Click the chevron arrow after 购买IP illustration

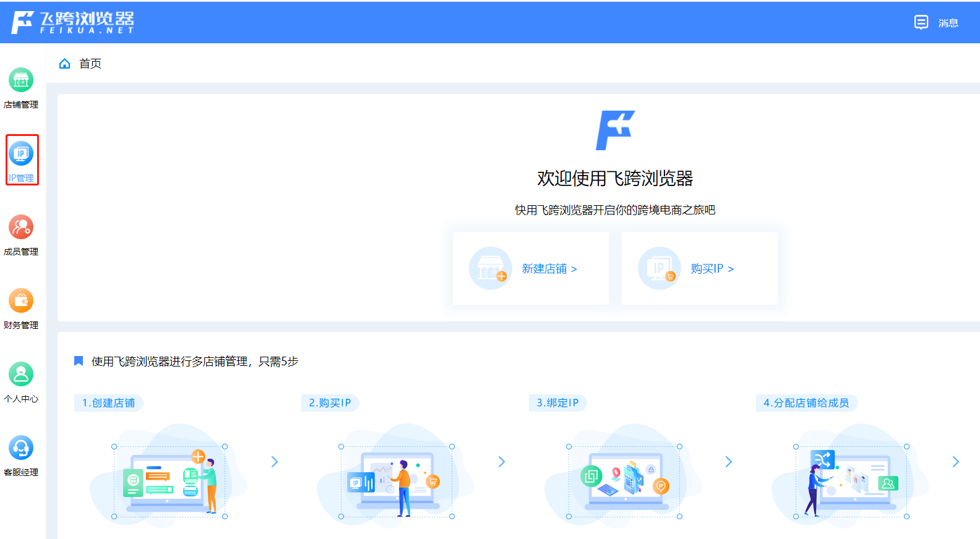(502, 462)
